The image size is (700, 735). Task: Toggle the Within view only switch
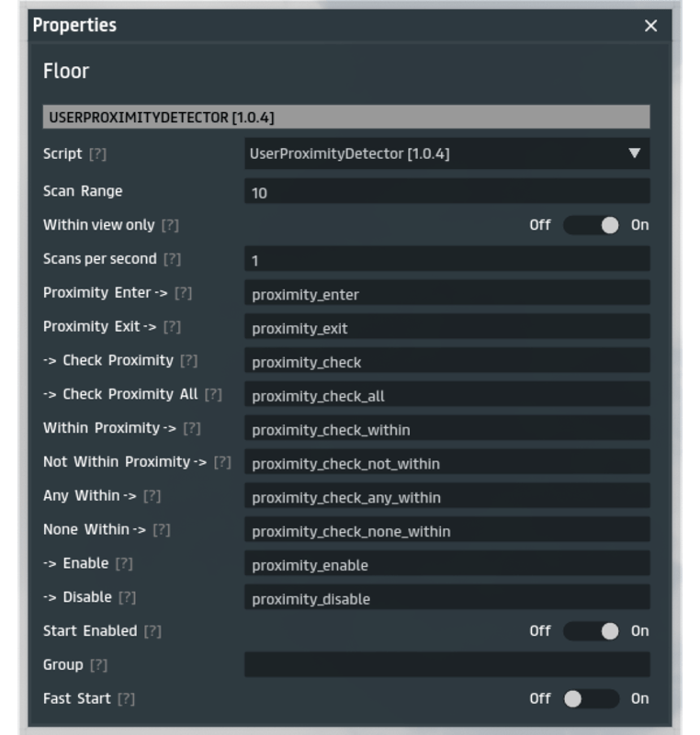[591, 225]
